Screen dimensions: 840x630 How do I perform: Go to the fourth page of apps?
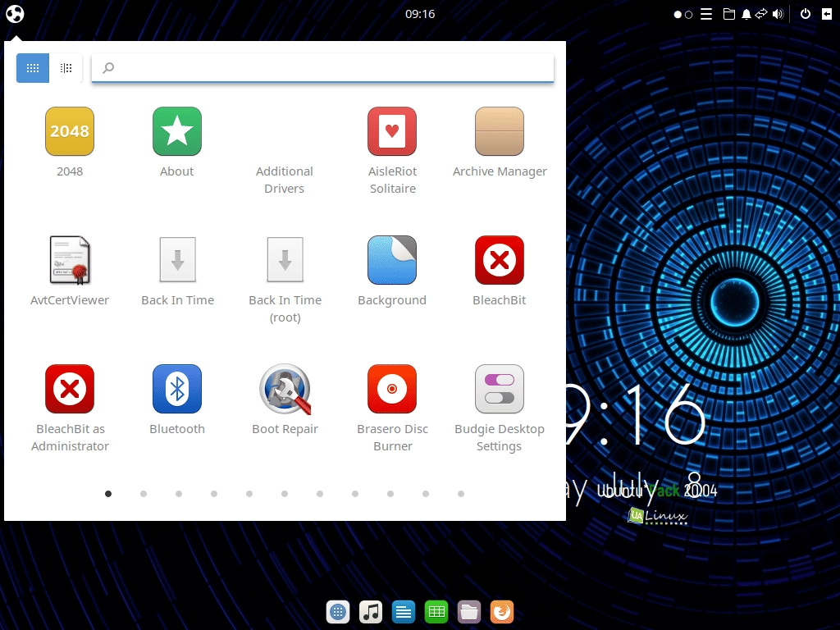coord(214,494)
